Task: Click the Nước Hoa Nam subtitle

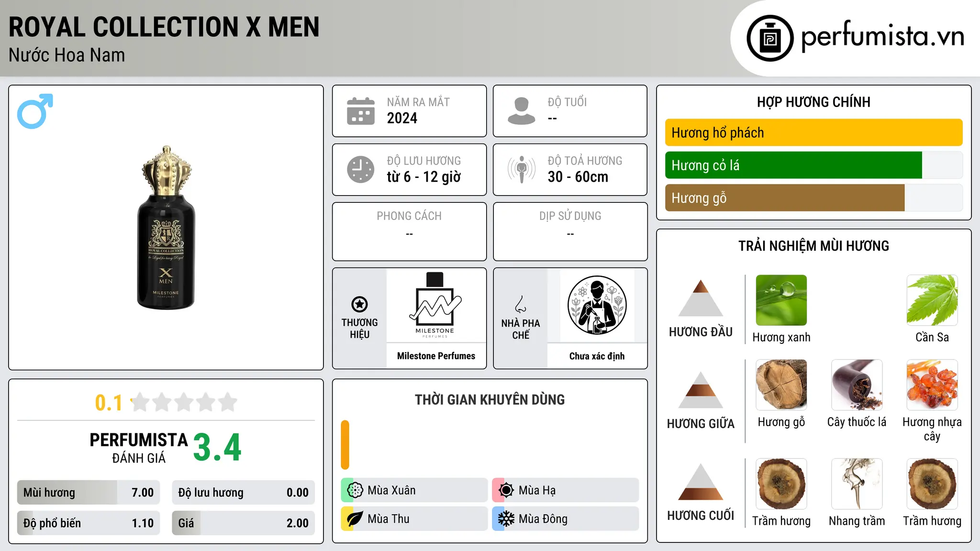Action: (67, 55)
